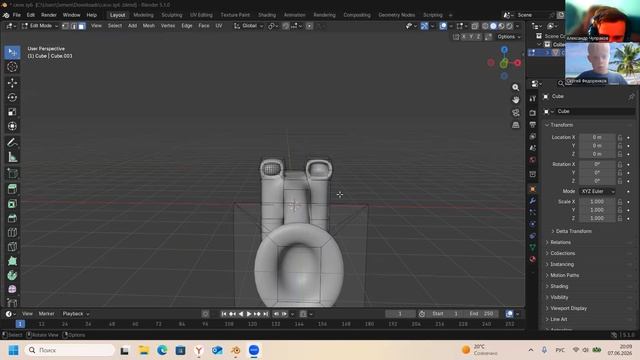Select the Inset Faces tool
The image size is (640, 360).
pos(12,203)
